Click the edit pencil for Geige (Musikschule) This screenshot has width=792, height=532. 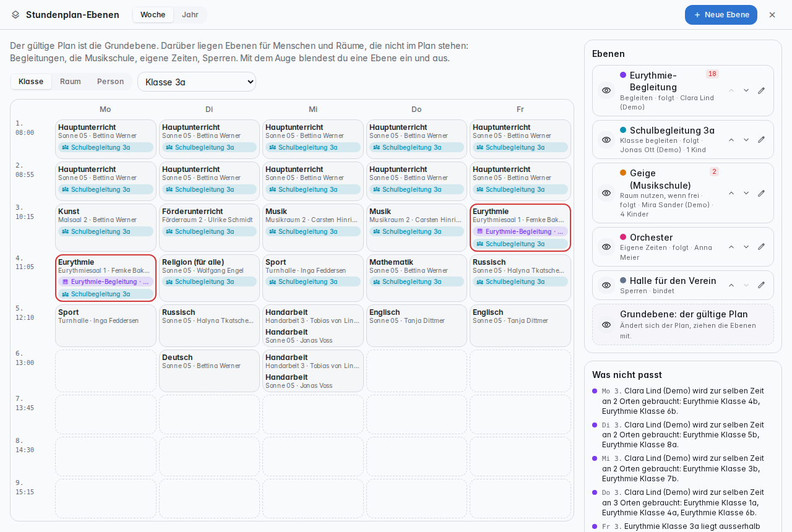(x=761, y=193)
